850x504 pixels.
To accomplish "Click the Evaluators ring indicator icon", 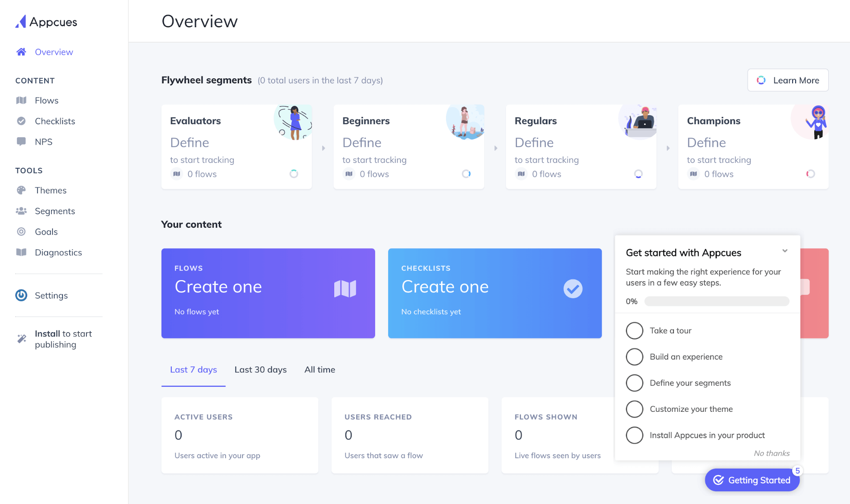I will click(294, 174).
